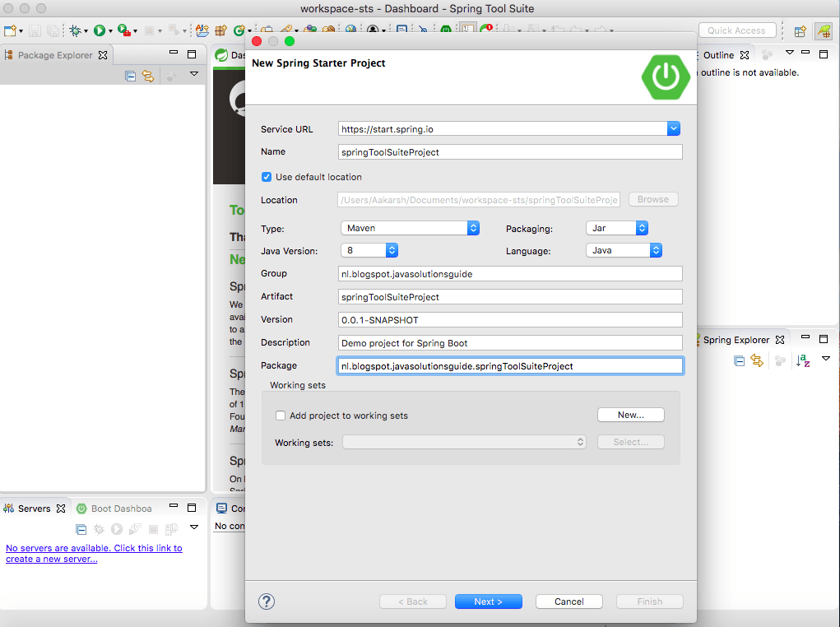This screenshot has width=840, height=627.
Task: Open the Packaging dropdown showing Jar
Action: (617, 228)
